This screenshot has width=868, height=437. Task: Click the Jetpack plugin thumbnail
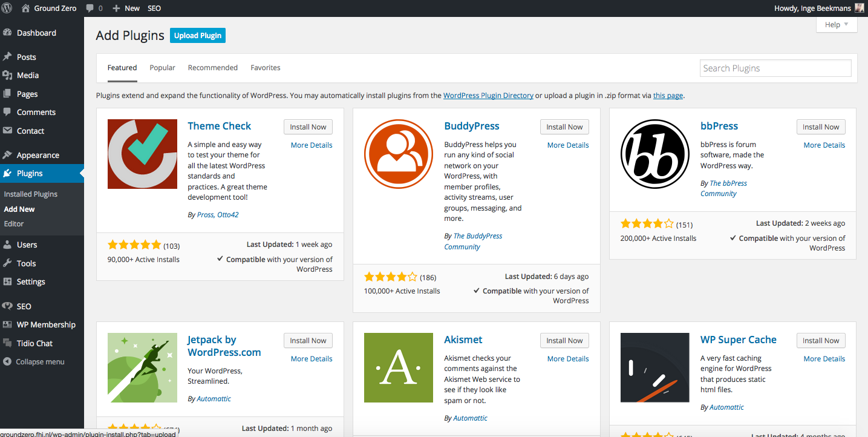click(x=142, y=367)
